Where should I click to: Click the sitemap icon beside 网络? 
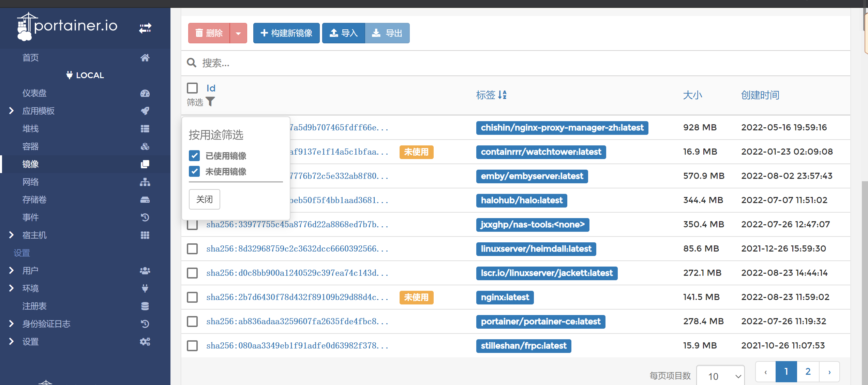click(145, 182)
